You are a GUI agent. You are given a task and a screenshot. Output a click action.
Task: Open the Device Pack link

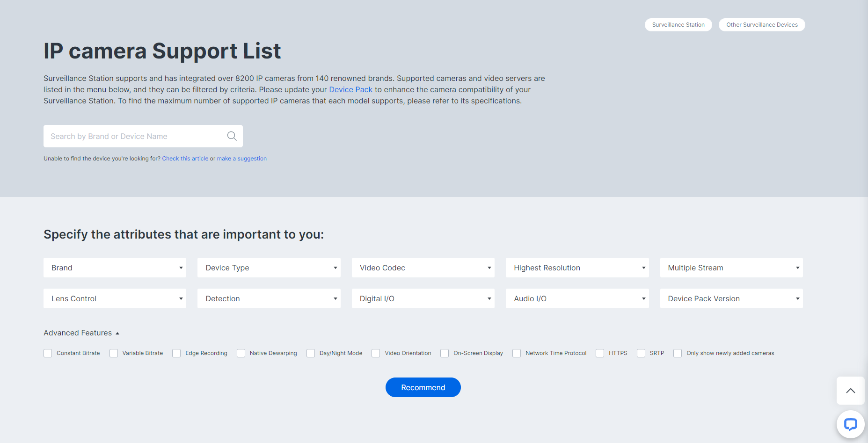[x=351, y=89]
